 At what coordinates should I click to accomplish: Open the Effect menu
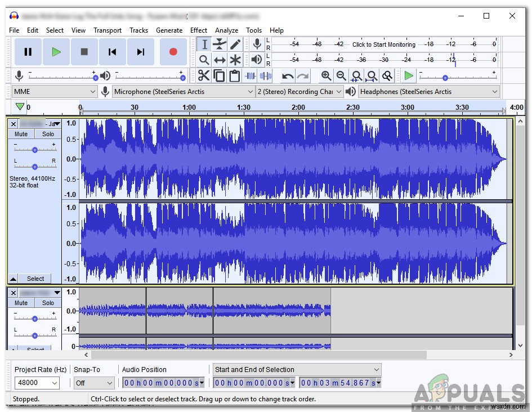click(199, 30)
